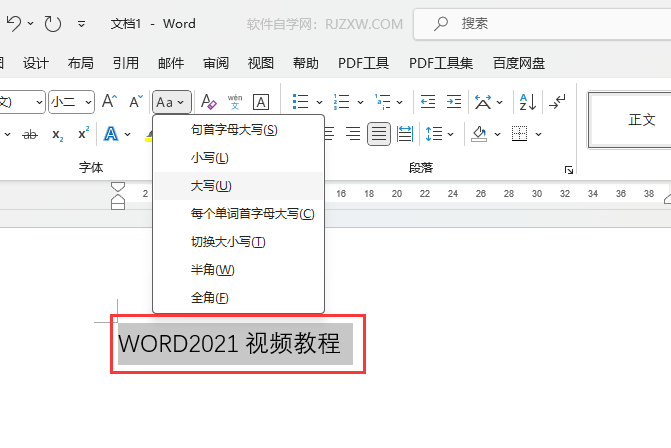Open the 设计 ribbon tab
Viewport: 671px width, 448px height.
click(36, 63)
